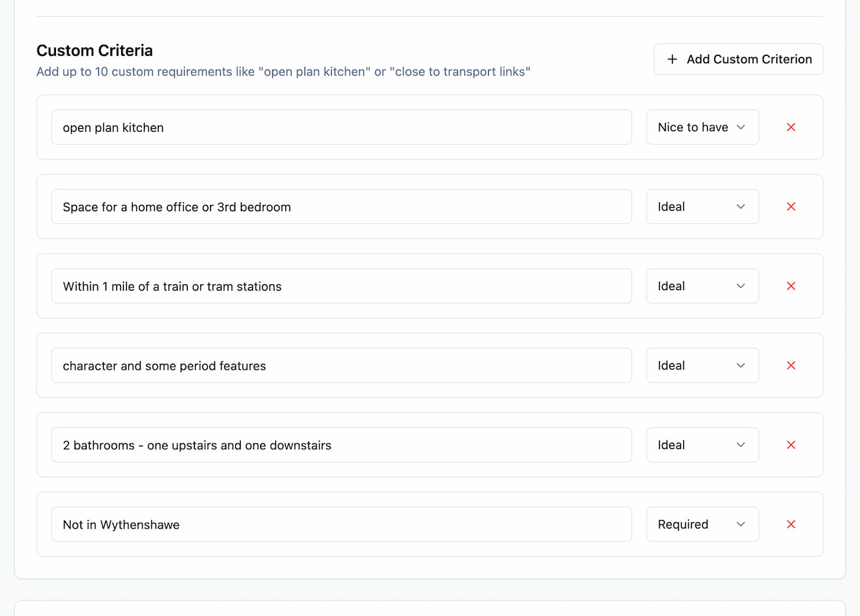
Task: Expand priority dropdown for train stations criterion
Action: [x=702, y=287]
